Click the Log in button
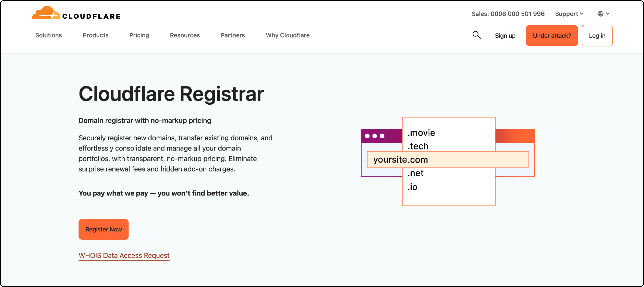 597,36
